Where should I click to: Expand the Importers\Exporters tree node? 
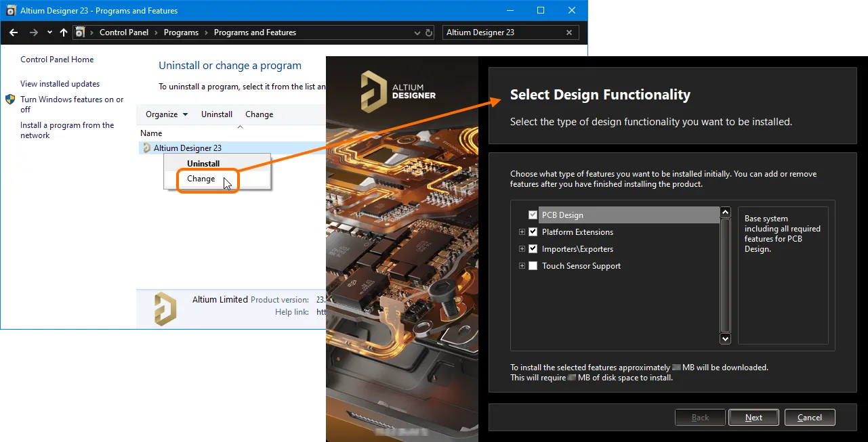522,249
